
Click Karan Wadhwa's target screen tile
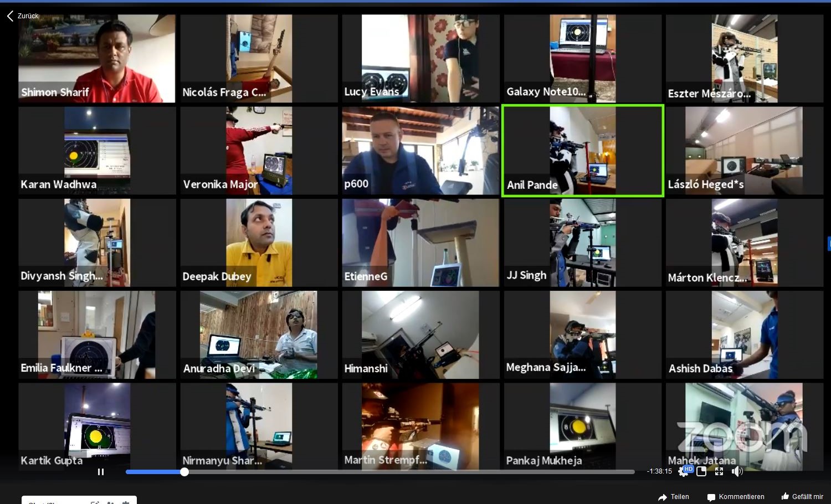(x=97, y=150)
